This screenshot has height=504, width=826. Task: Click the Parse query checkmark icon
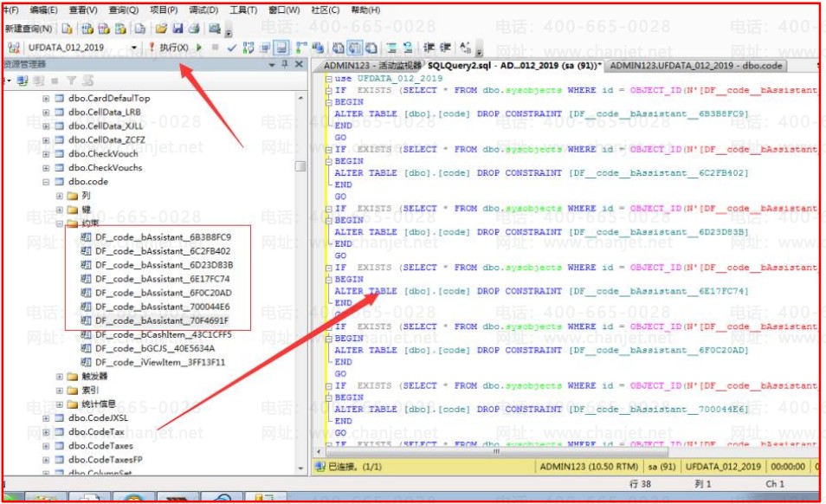coord(232,48)
